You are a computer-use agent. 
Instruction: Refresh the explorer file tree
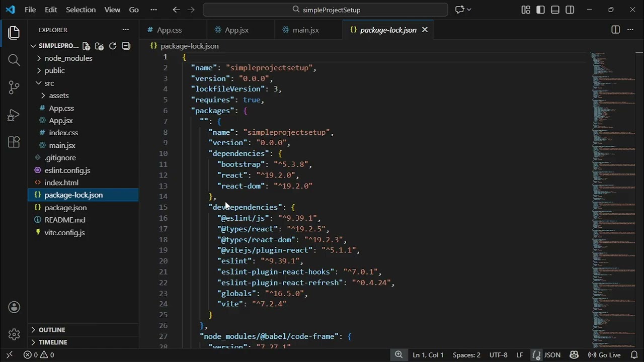pyautogui.click(x=113, y=46)
